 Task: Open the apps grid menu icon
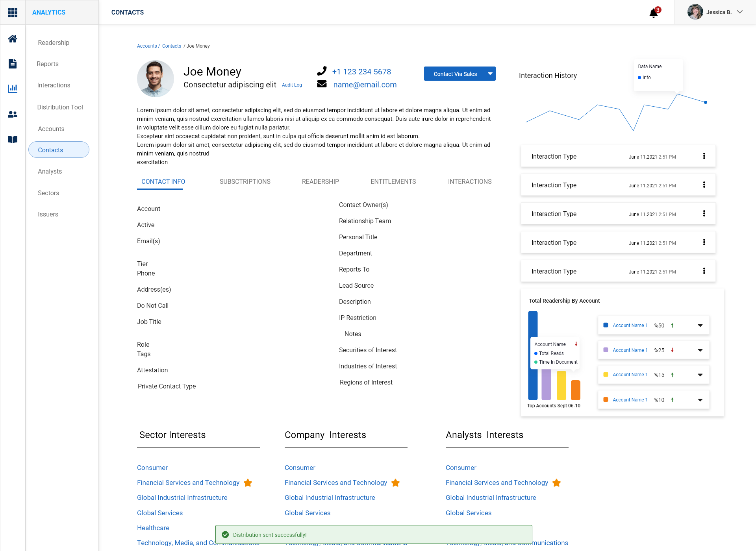13,13
